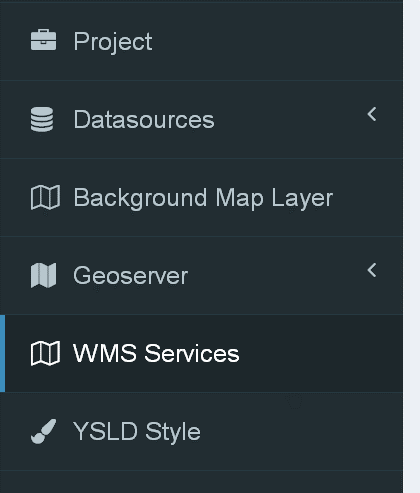Click blank space in the Project row
The height and width of the screenshot is (493, 420).
click(277, 41)
